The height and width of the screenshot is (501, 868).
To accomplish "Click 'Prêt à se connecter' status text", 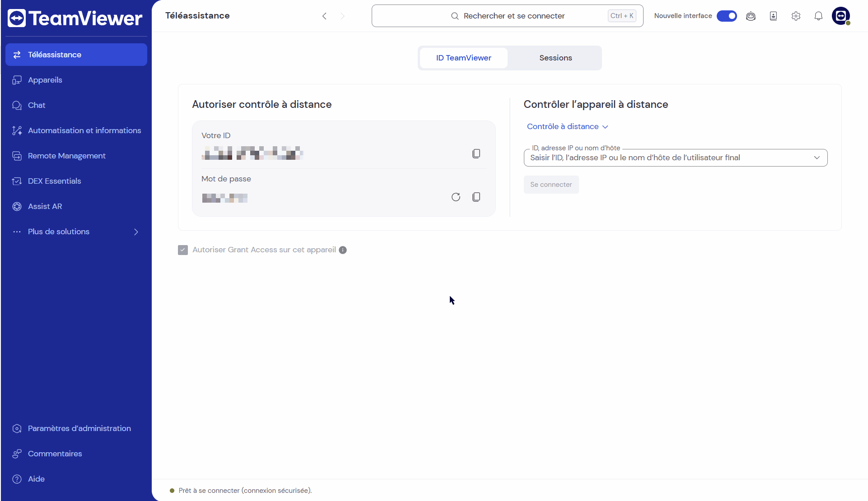I will coord(245,491).
